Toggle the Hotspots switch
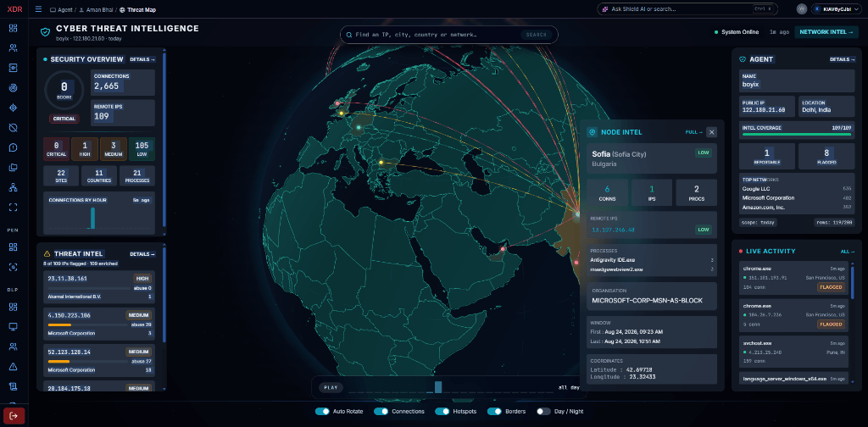 442,412
